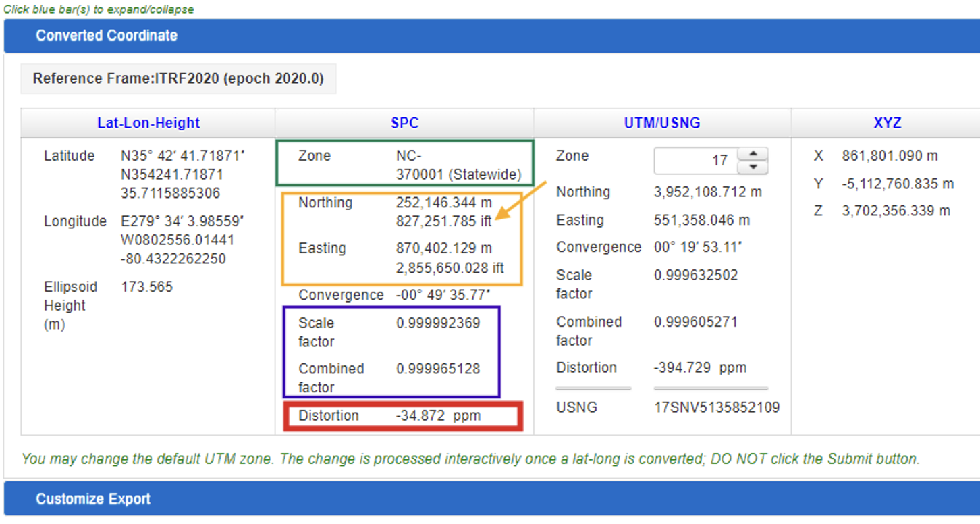
Task: Click the XYZ column header
Action: click(887, 123)
